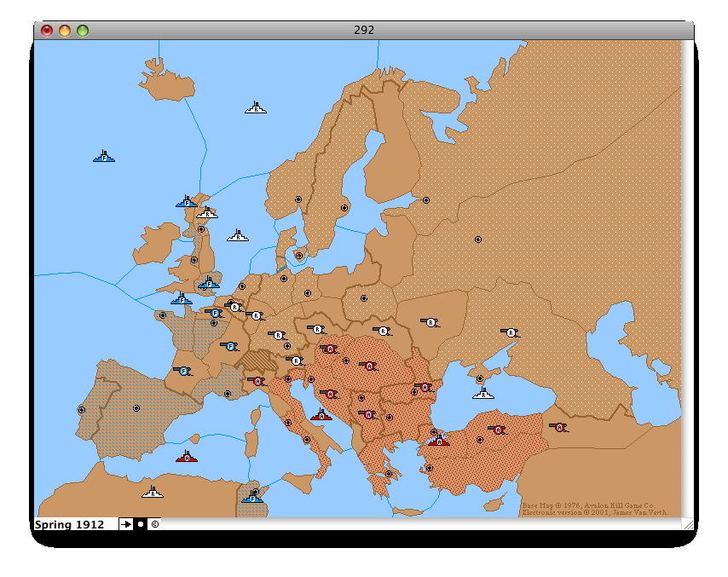
Task: Click the red army in Serbia
Action: [368, 414]
